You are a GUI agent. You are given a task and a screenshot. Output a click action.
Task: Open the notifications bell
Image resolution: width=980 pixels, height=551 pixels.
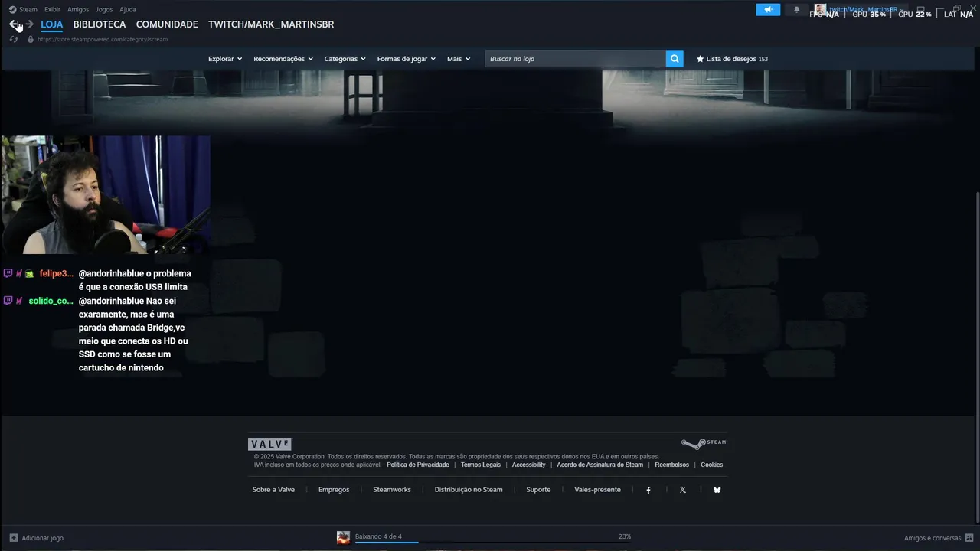point(796,10)
